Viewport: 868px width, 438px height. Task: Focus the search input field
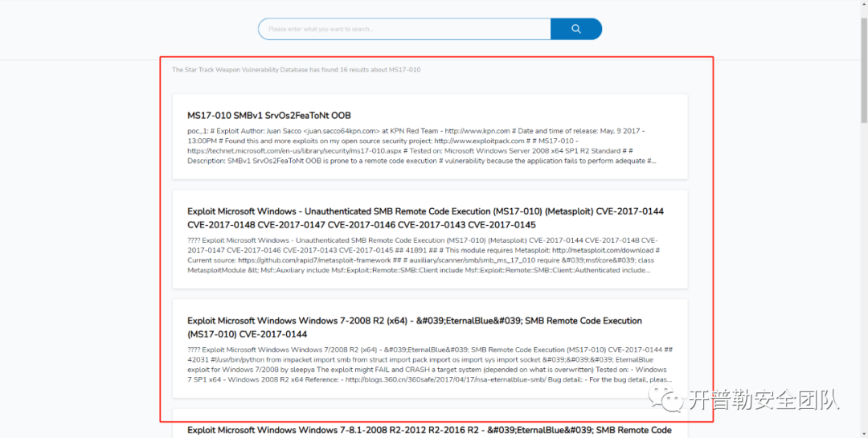coord(404,29)
